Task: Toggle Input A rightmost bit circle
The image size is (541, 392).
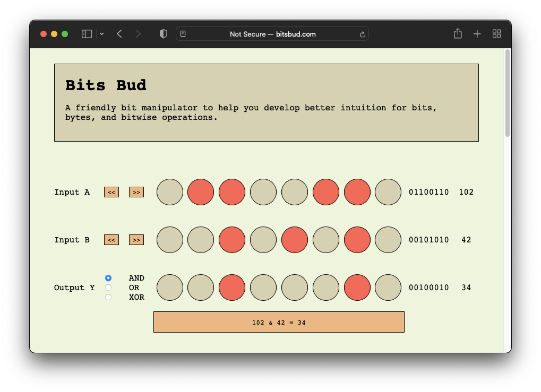Action: [x=388, y=192]
